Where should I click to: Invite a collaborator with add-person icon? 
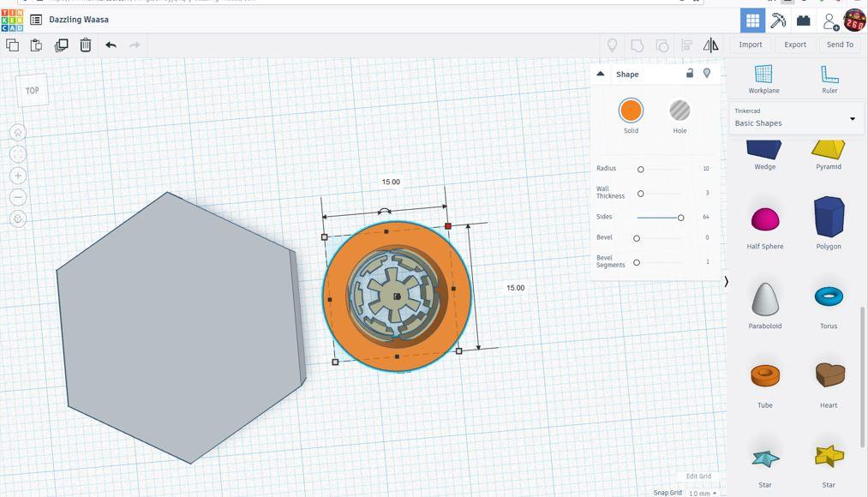[830, 21]
